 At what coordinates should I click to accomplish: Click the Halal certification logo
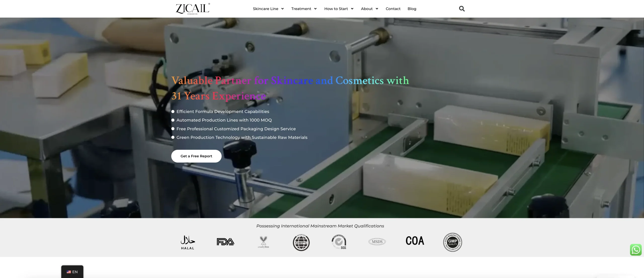click(188, 243)
